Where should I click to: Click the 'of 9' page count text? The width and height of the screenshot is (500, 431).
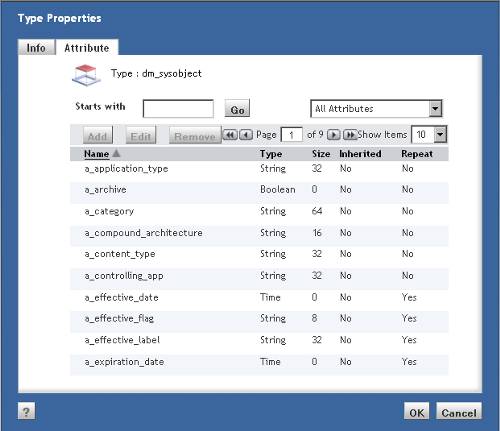[315, 135]
